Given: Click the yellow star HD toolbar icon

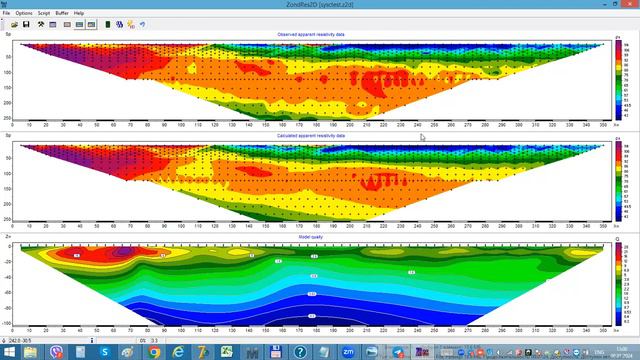Looking at the screenshot, I should click(131, 24).
